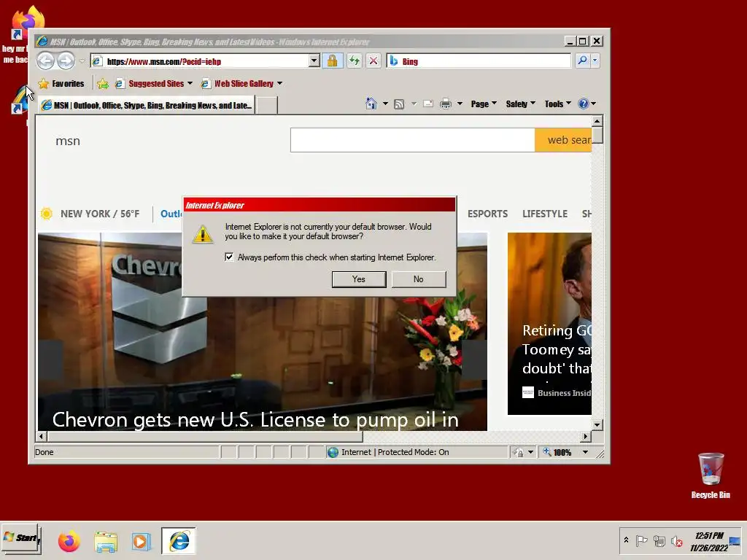The height and width of the screenshot is (560, 747).
Task: Open the ESPORTS navigation link
Action: [x=487, y=214]
